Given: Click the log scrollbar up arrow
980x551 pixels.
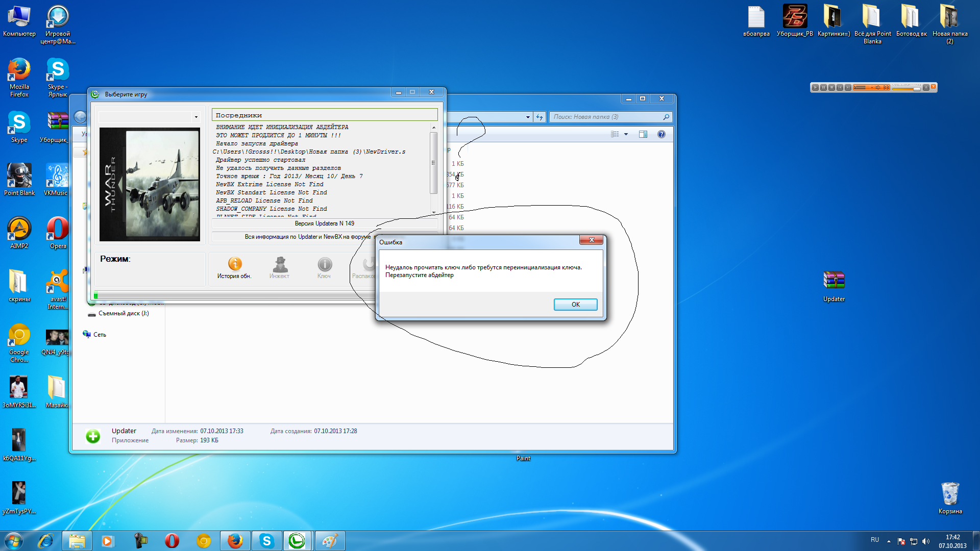Looking at the screenshot, I should pyautogui.click(x=434, y=127).
